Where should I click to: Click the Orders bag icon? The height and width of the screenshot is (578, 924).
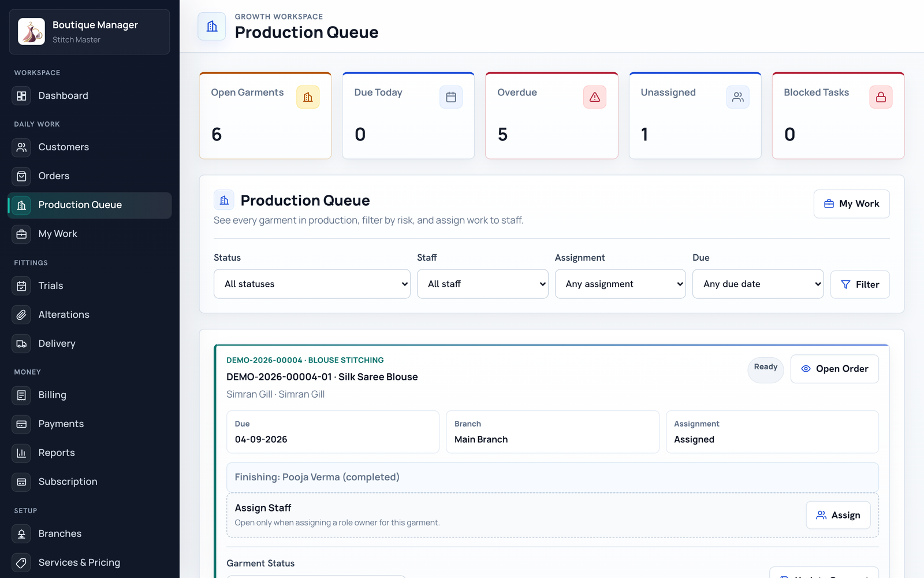[21, 176]
